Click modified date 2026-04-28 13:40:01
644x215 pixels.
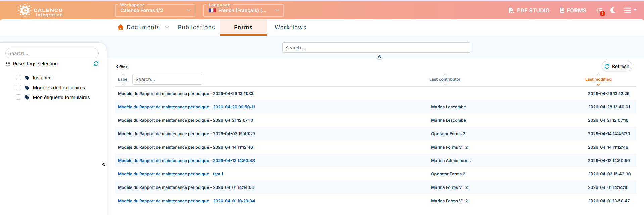click(609, 107)
